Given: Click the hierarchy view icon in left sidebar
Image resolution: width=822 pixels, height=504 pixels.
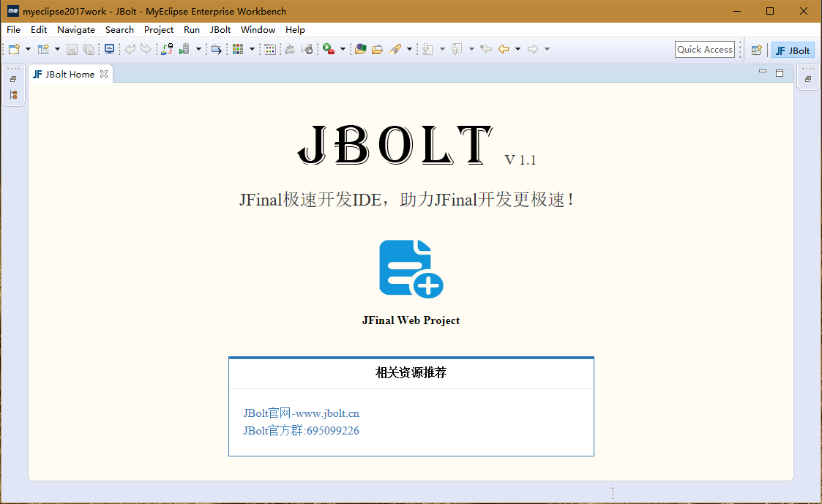Looking at the screenshot, I should pyautogui.click(x=14, y=95).
